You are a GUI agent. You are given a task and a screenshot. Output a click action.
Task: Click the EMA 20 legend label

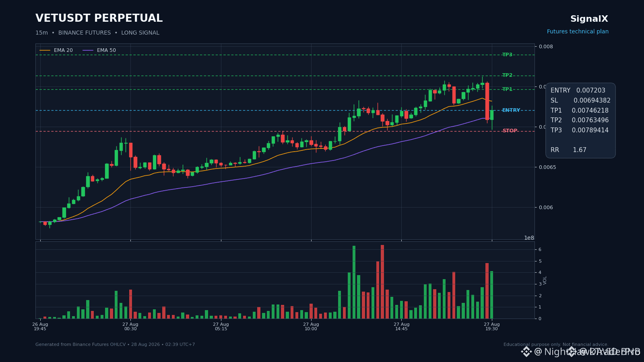pos(63,50)
